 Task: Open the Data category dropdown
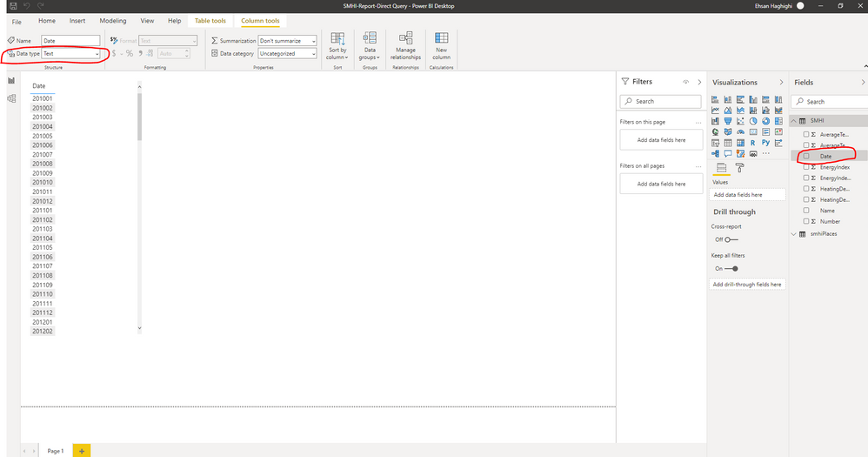pos(287,54)
